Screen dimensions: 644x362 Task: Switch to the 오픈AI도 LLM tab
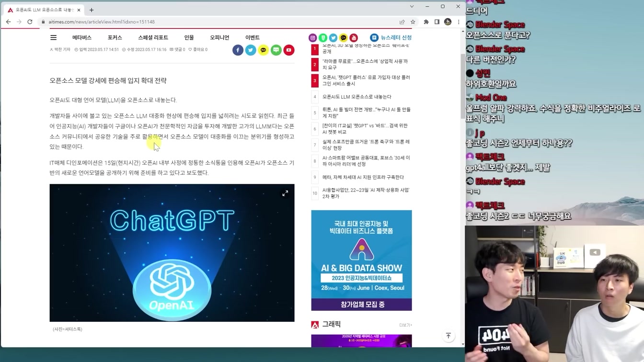(x=44, y=10)
